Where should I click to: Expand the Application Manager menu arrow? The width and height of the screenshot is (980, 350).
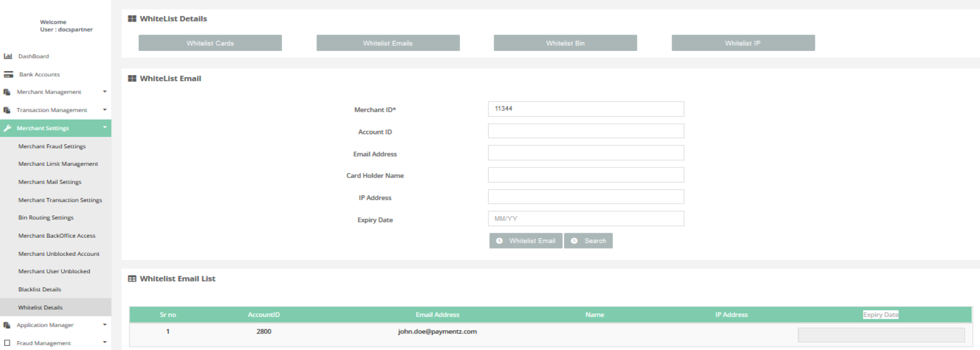(x=104, y=325)
